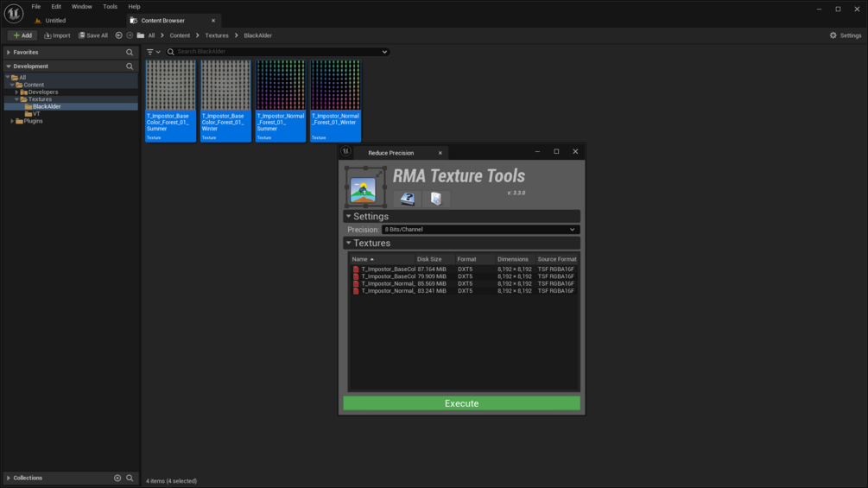Search collections
Image resolution: width=868 pixels, height=488 pixels.
tap(130, 478)
